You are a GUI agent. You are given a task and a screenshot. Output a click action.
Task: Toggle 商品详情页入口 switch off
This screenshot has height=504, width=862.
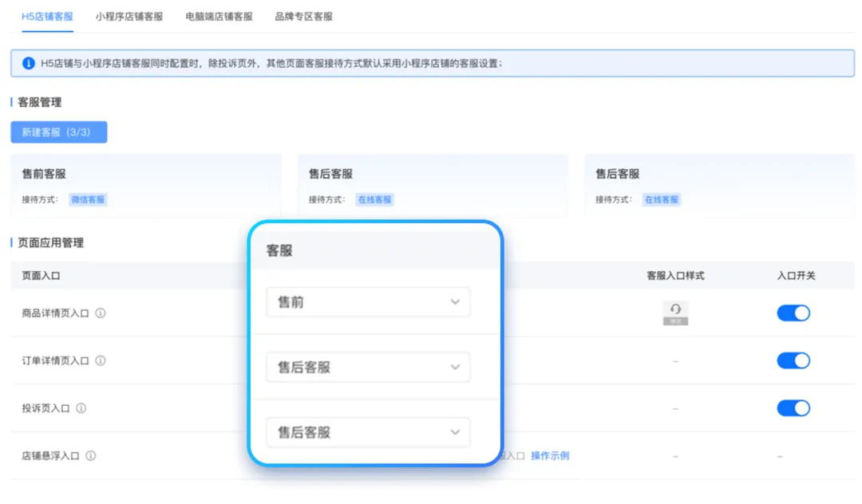793,313
